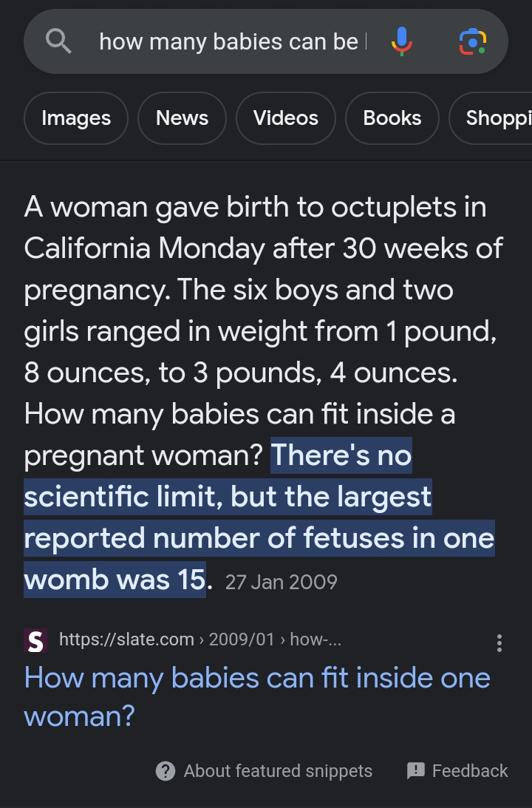Switch to the News tab
Viewport: 532px width, 808px height.
pos(183,118)
